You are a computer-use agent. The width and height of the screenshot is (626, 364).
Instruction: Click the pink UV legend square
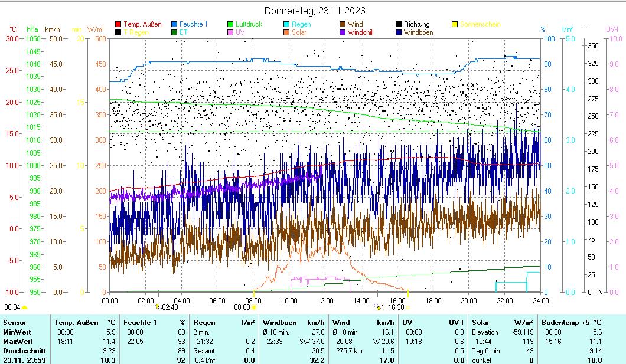point(230,32)
